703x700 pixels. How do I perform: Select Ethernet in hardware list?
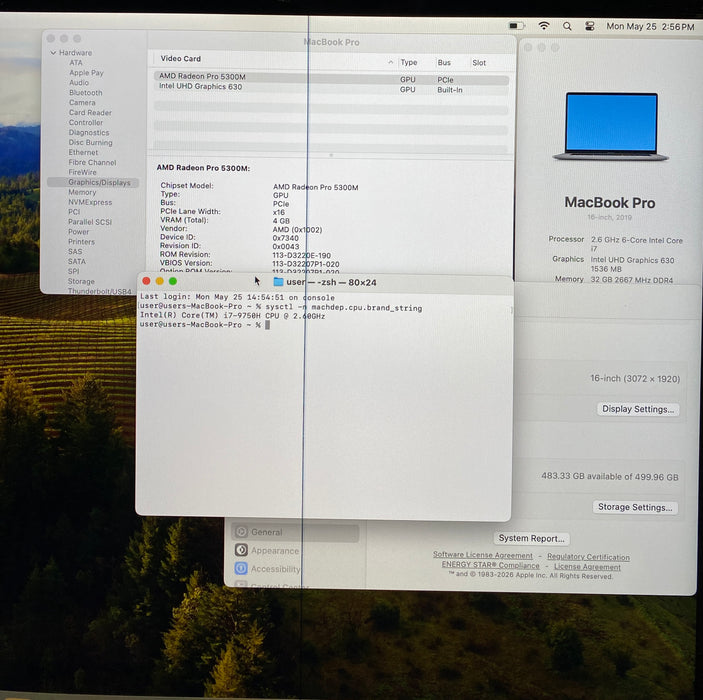(x=83, y=152)
